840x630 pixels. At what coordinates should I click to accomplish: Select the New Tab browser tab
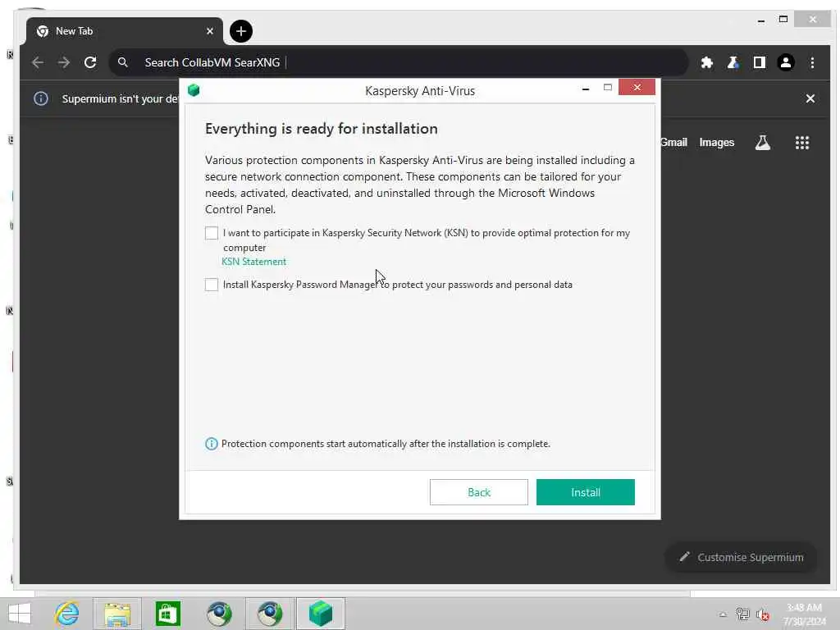click(125, 31)
